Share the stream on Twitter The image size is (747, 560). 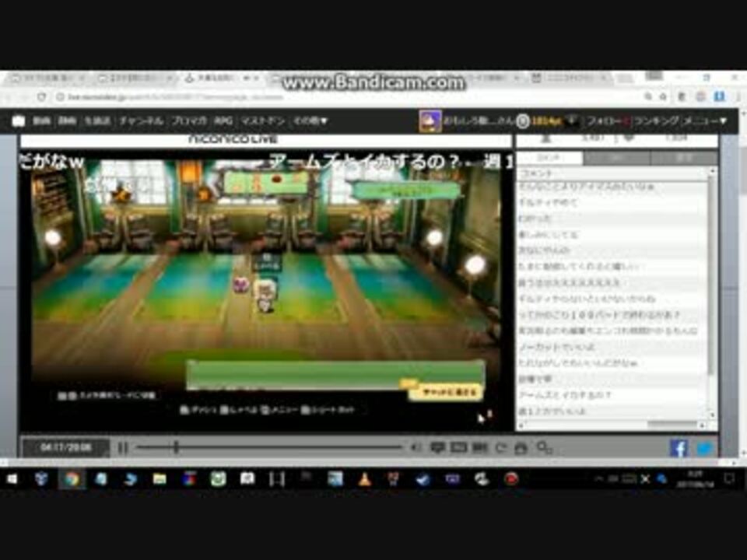(x=705, y=448)
